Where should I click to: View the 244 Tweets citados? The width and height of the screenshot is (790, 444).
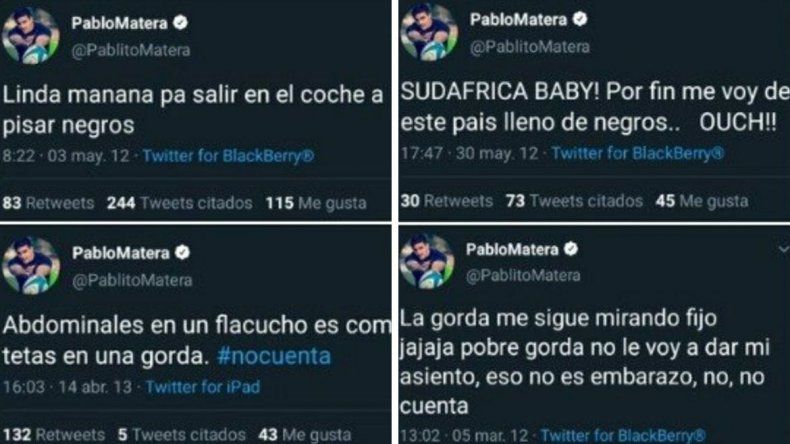179,203
